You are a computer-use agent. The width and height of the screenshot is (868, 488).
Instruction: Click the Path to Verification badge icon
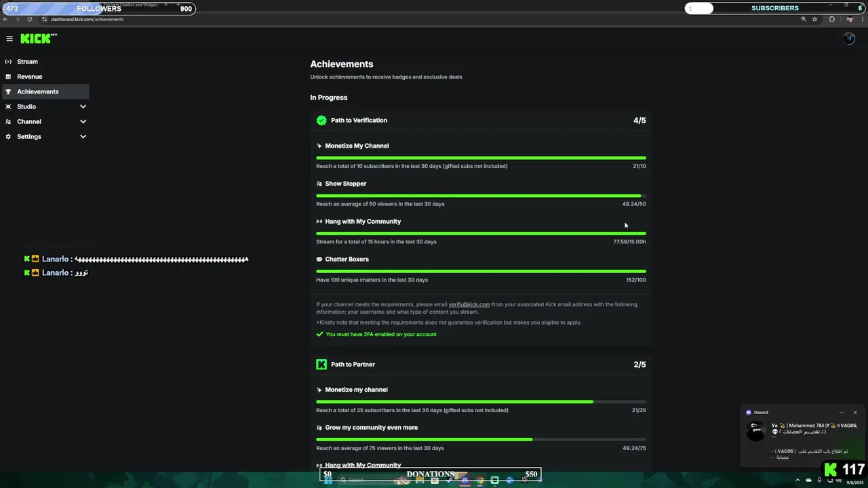pos(321,120)
